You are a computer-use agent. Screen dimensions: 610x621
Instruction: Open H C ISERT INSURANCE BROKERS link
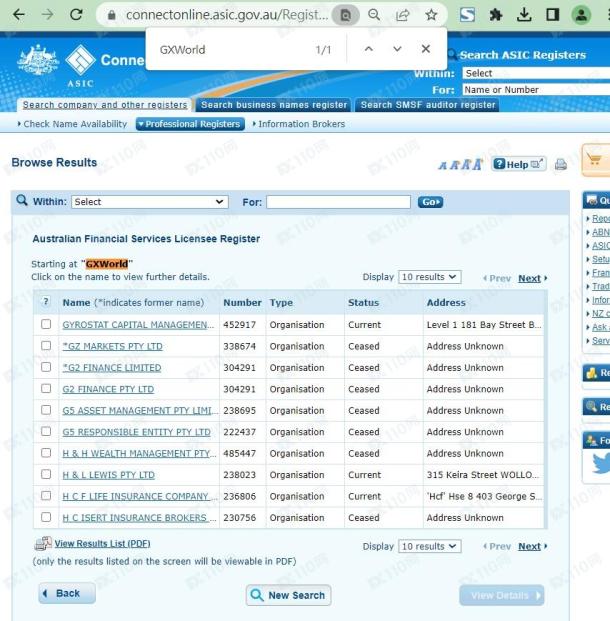click(139, 518)
